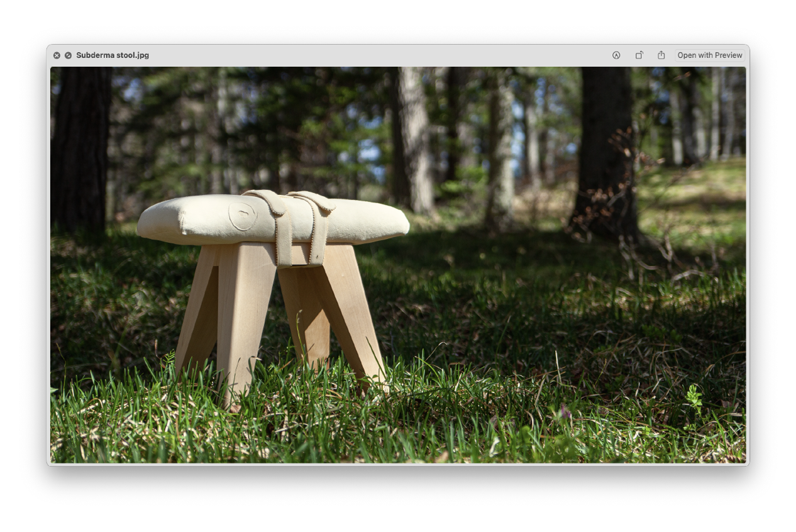Click the Markup pen icon
This screenshot has width=796, height=532.
(616, 55)
